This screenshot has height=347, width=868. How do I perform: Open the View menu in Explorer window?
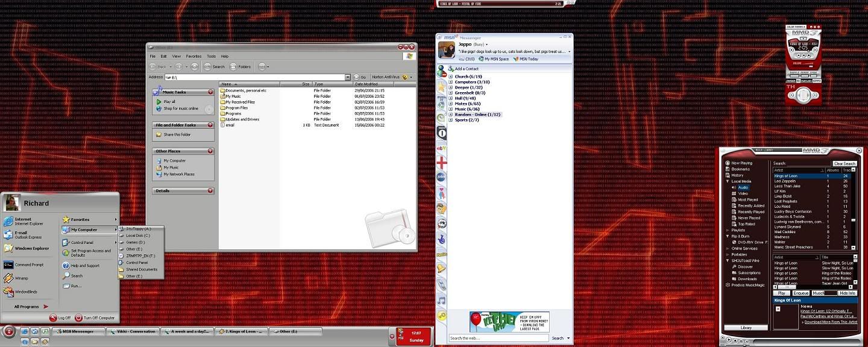pyautogui.click(x=176, y=56)
